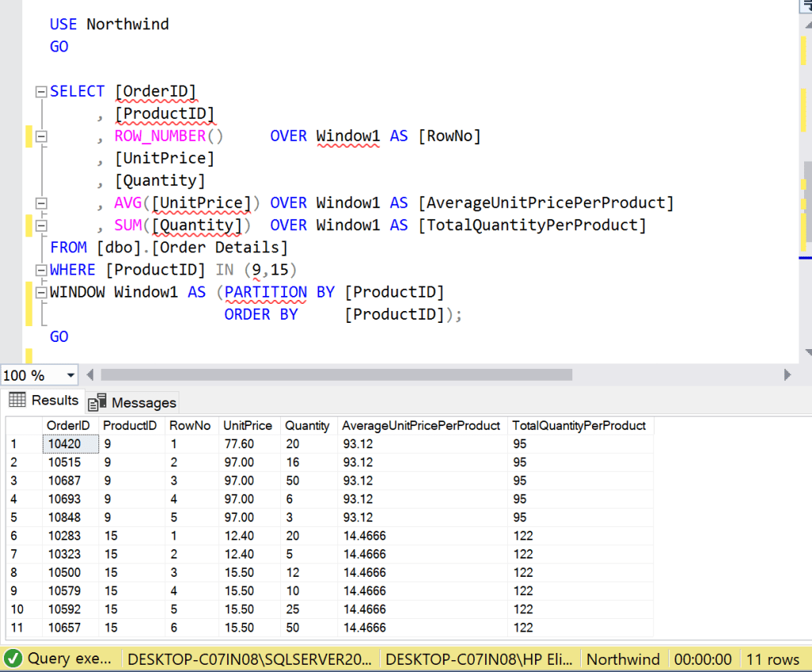This screenshot has width=812, height=672.
Task: Switch to the Results tab
Action: pyautogui.click(x=54, y=400)
